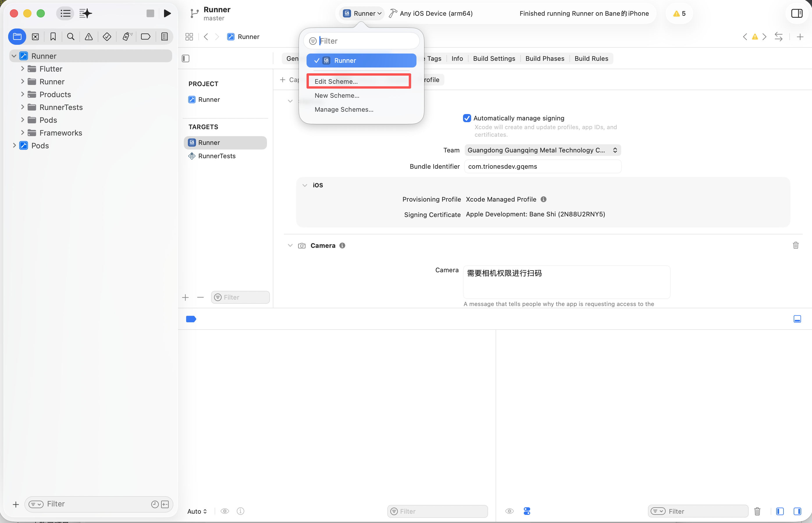Click the Stop square button
Screen dimensions: 812x523
pos(150,14)
